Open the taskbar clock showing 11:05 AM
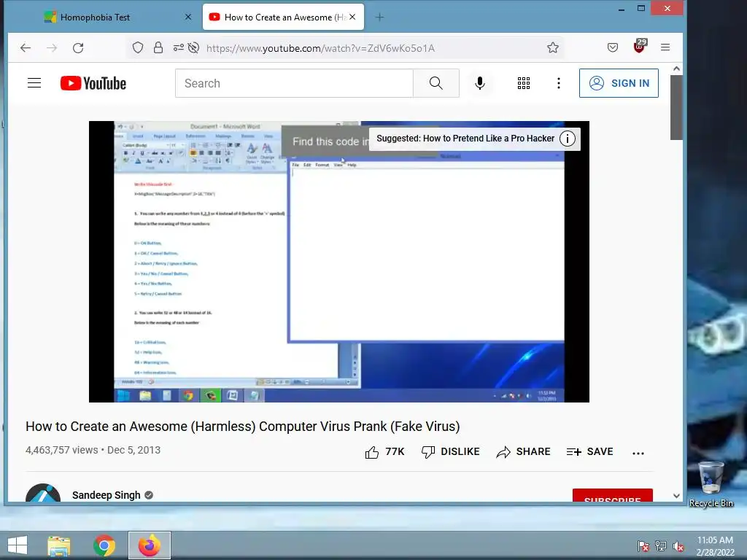Viewport: 747px width, 560px height. pos(715,546)
